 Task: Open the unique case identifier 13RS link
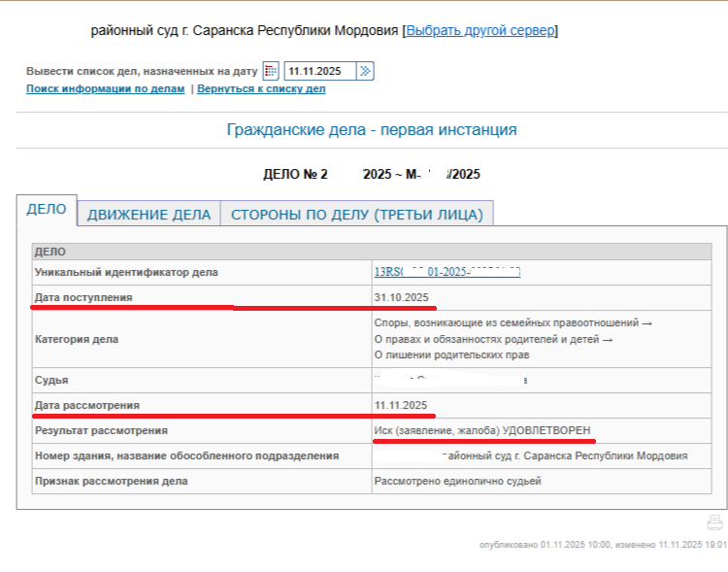(447, 272)
